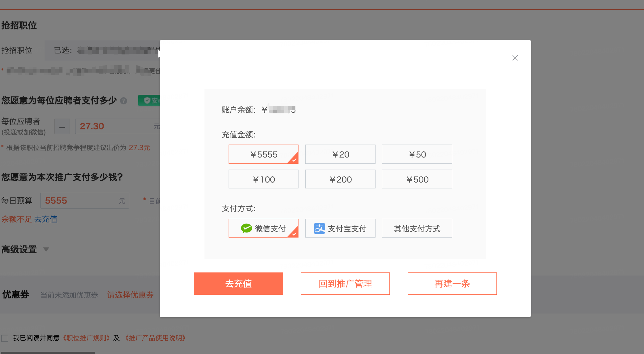Choose 微信支付 payment method
This screenshot has width=644, height=354.
click(264, 228)
